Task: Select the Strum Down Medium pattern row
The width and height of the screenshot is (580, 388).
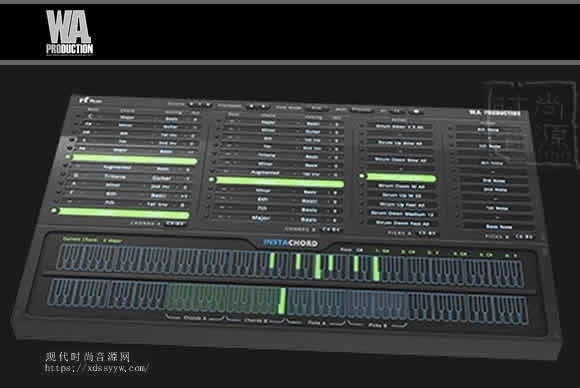Action: point(402,214)
